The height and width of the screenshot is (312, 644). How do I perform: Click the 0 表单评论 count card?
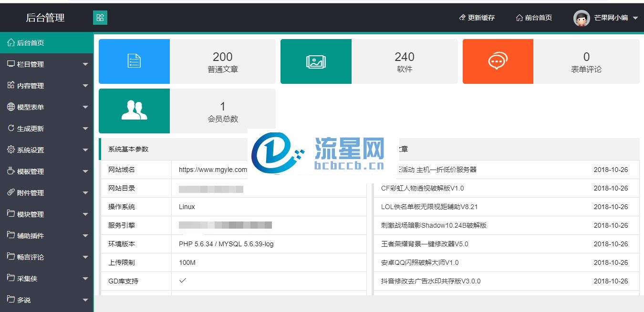pyautogui.click(x=586, y=61)
